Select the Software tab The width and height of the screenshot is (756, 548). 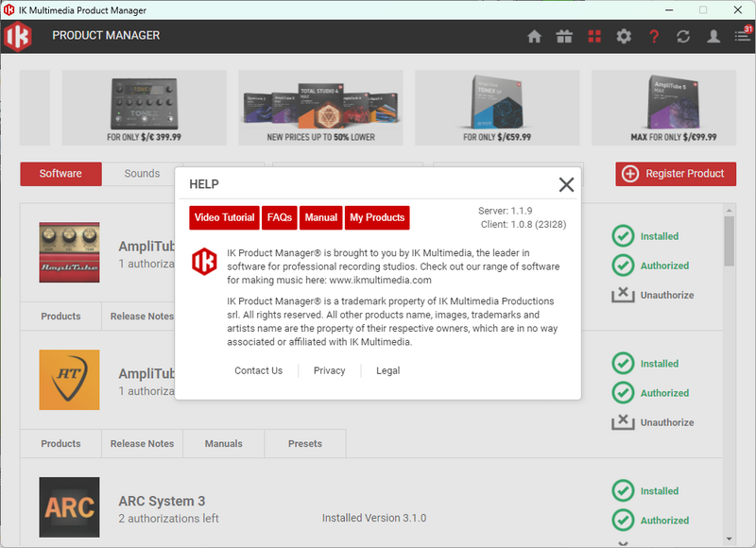[60, 174]
